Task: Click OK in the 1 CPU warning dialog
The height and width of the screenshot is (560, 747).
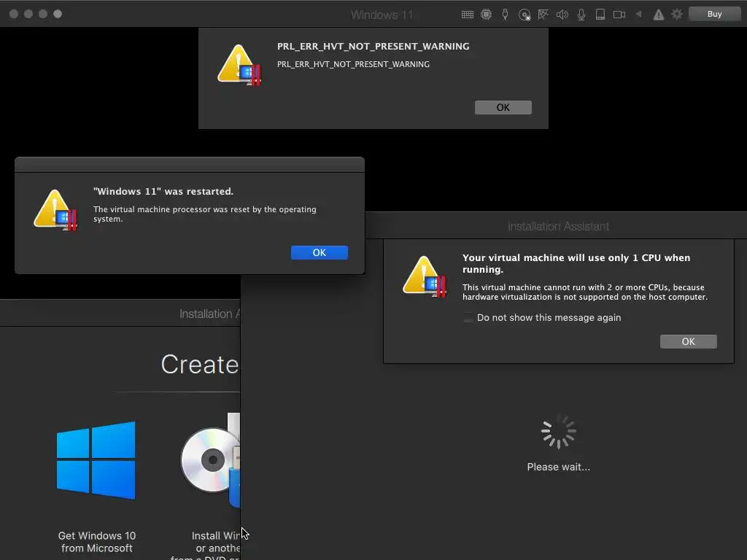Action: (x=689, y=341)
